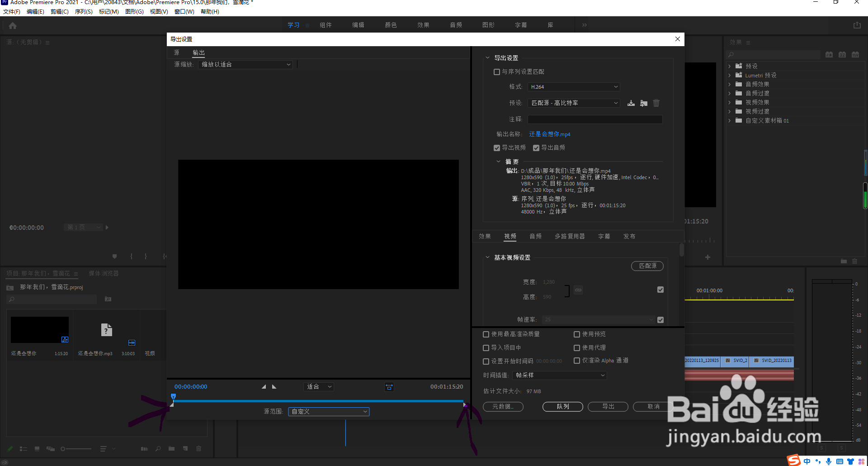The width and height of the screenshot is (868, 466).
Task: Filter 32-bit color effects in Effects panel
Action: [x=842, y=55]
